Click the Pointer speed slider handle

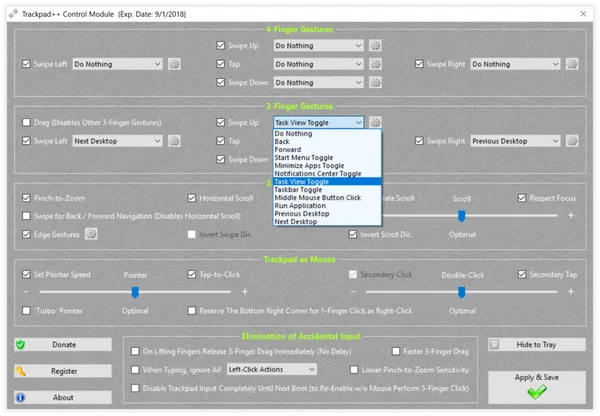(135, 292)
